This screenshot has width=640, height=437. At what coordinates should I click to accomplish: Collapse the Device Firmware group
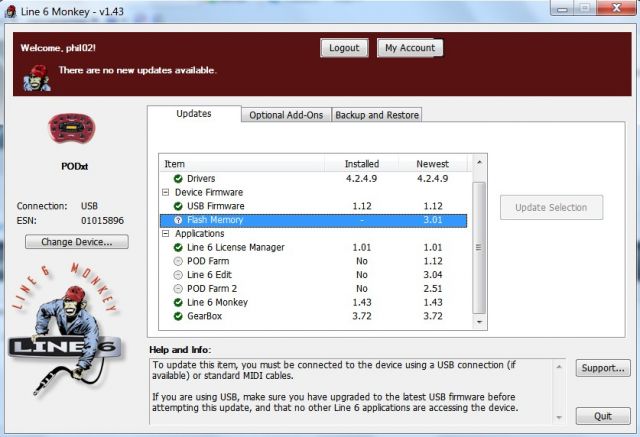[x=165, y=192]
